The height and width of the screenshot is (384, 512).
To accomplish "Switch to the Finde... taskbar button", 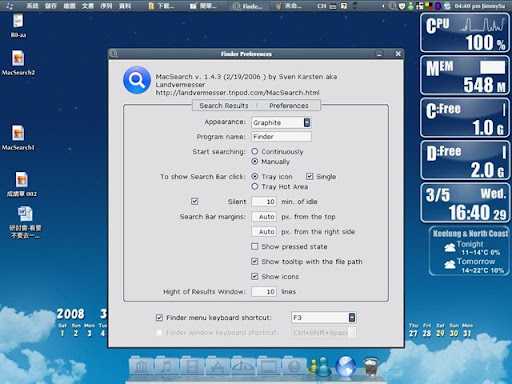I will pyautogui.click(x=248, y=6).
